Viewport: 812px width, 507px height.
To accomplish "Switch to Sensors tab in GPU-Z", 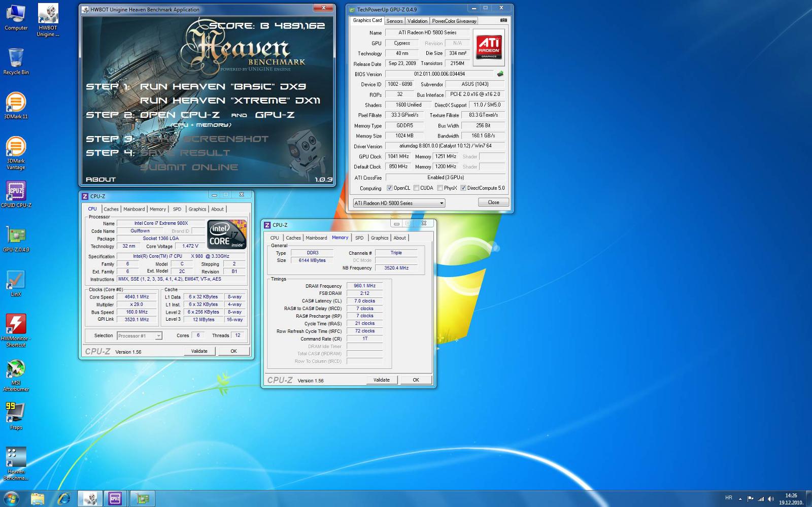I will [394, 21].
